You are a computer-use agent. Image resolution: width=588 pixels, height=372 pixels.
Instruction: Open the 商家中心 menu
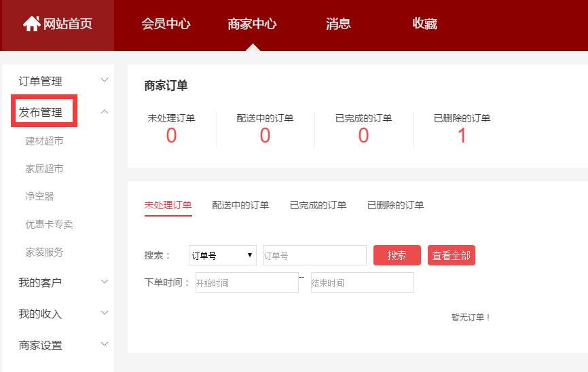tap(252, 24)
